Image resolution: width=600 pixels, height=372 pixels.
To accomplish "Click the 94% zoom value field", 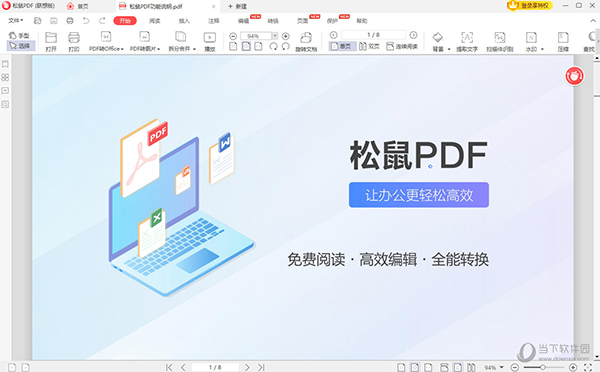I will 256,36.
